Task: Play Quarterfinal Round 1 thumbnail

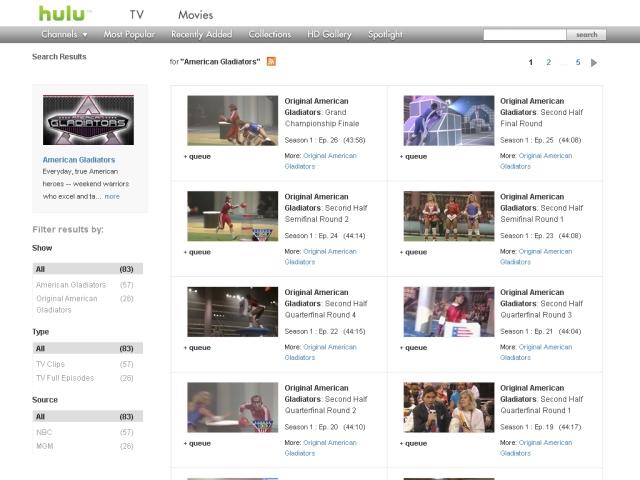Action: (449, 407)
